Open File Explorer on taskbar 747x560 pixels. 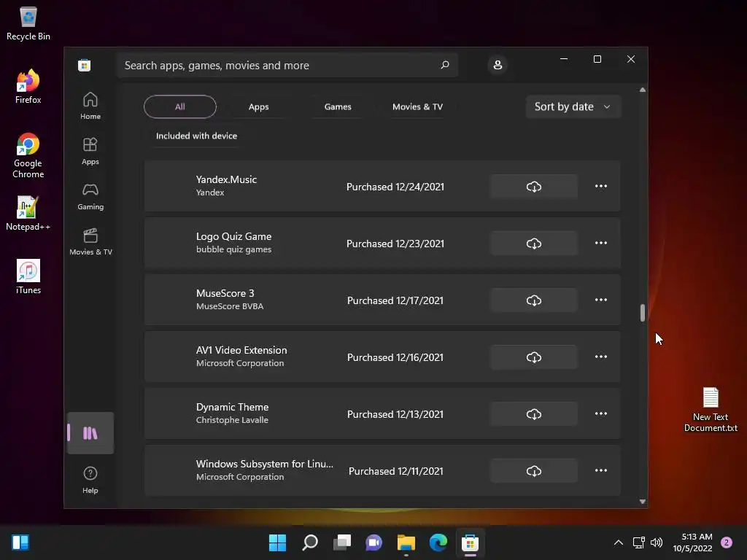(406, 542)
